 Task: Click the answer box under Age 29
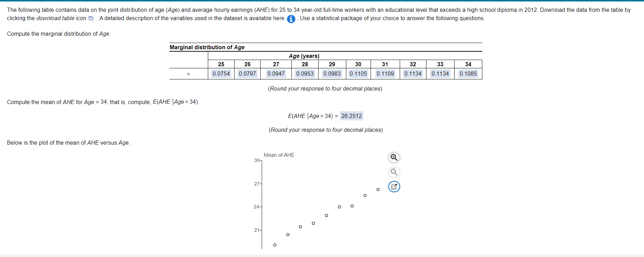tap(332, 74)
